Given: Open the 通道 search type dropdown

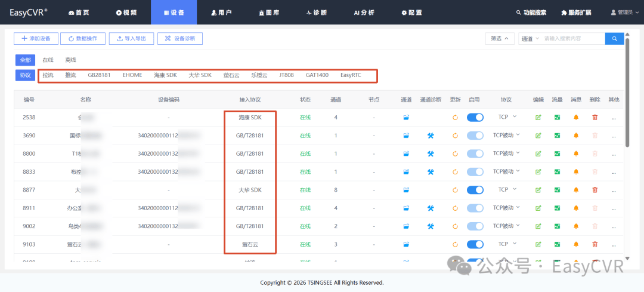Looking at the screenshot, I should click(530, 39).
